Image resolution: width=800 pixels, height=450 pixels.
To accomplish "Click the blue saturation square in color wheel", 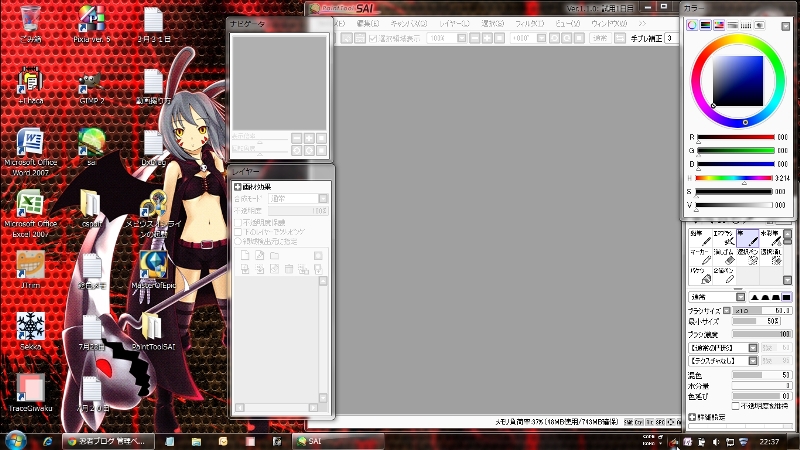I will click(x=738, y=81).
